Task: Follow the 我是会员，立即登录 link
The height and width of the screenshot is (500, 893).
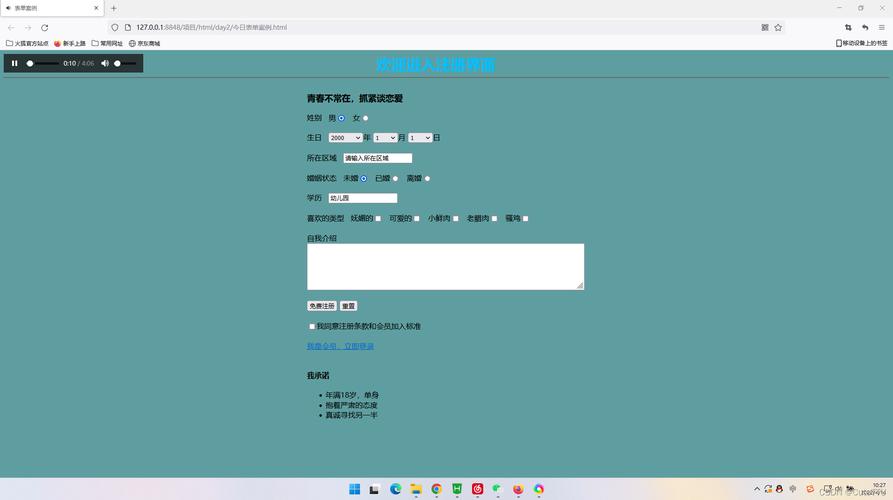Action: (x=340, y=346)
